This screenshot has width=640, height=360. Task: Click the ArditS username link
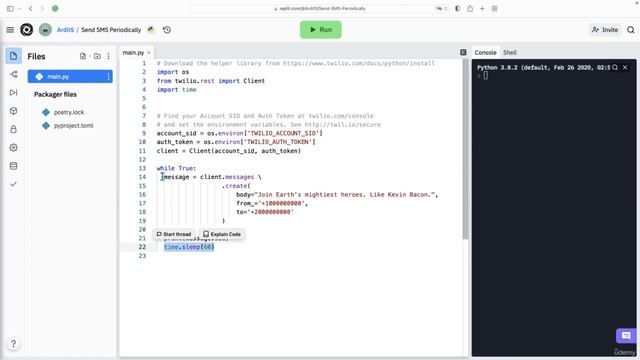point(65,30)
